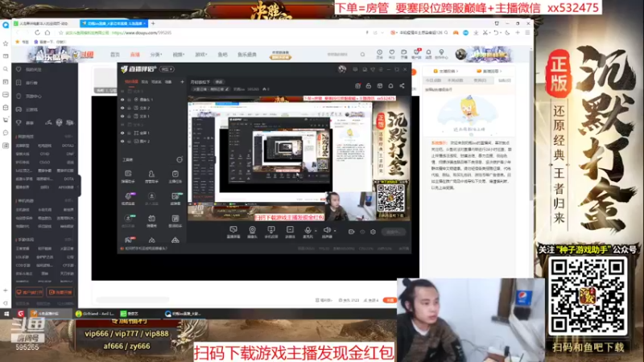Expand the browser screenshot scissors dropdown
This screenshot has width=644, height=362.
click(x=490, y=33)
